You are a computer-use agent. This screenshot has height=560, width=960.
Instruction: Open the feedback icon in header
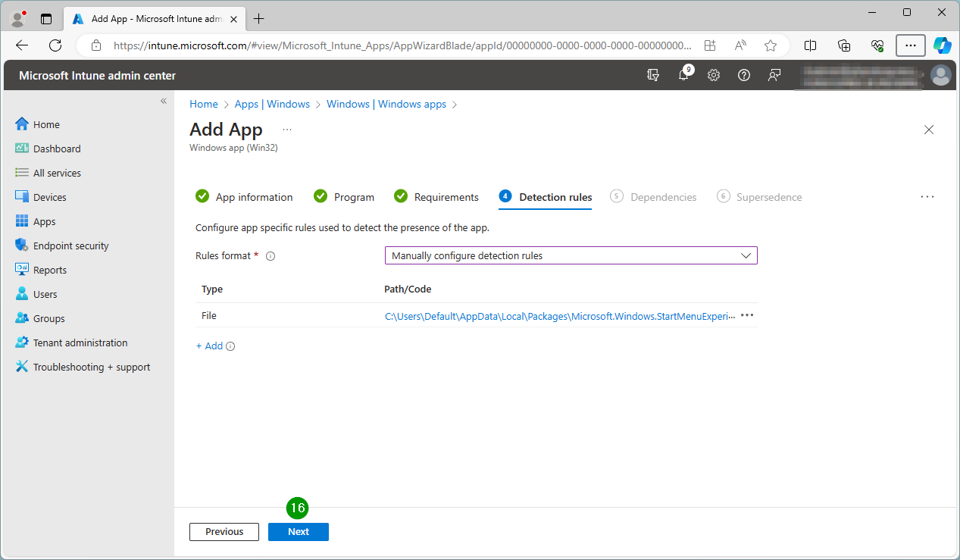(774, 75)
